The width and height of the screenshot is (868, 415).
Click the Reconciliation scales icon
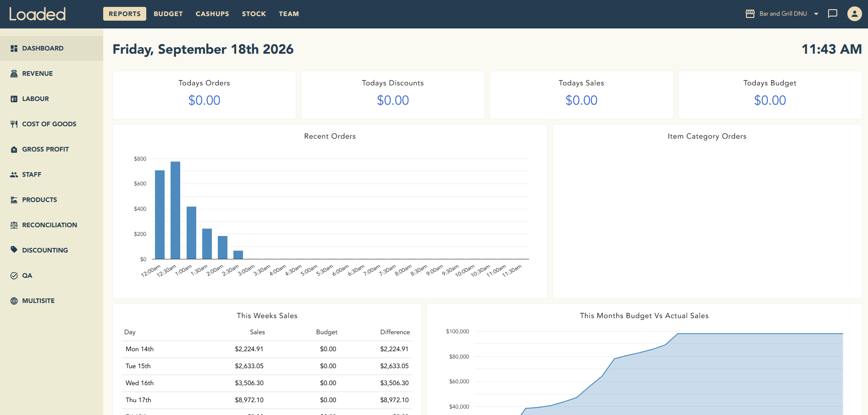click(x=14, y=225)
